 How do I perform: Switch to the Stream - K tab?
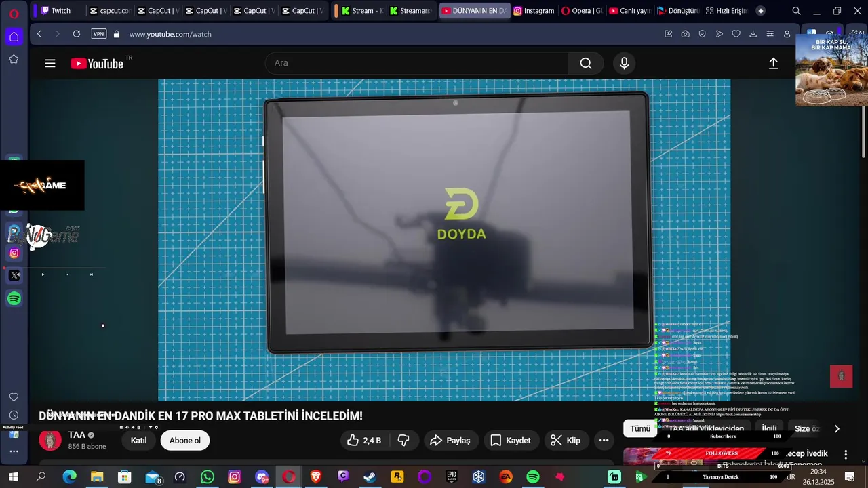363,11
